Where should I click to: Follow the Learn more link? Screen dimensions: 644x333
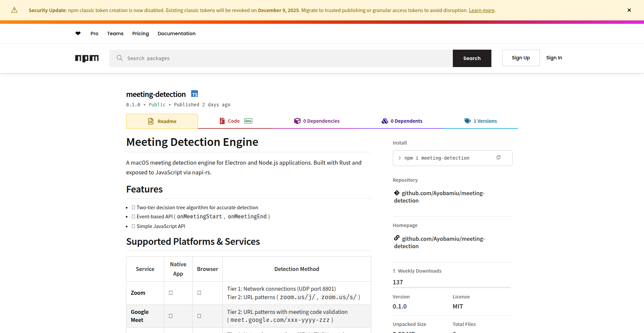click(481, 10)
